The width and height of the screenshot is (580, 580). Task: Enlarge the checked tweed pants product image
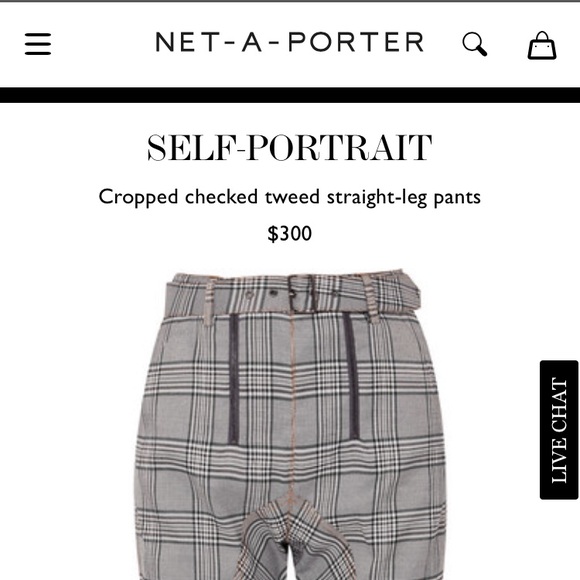290,425
